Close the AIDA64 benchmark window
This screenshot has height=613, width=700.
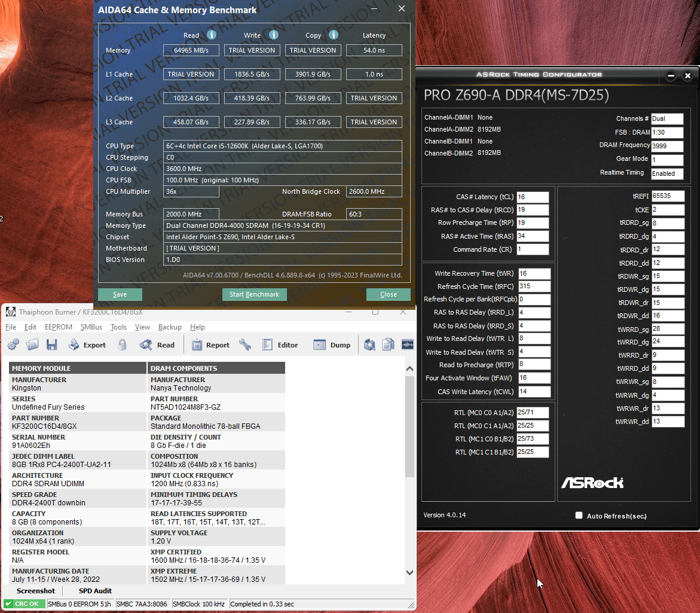click(x=402, y=8)
